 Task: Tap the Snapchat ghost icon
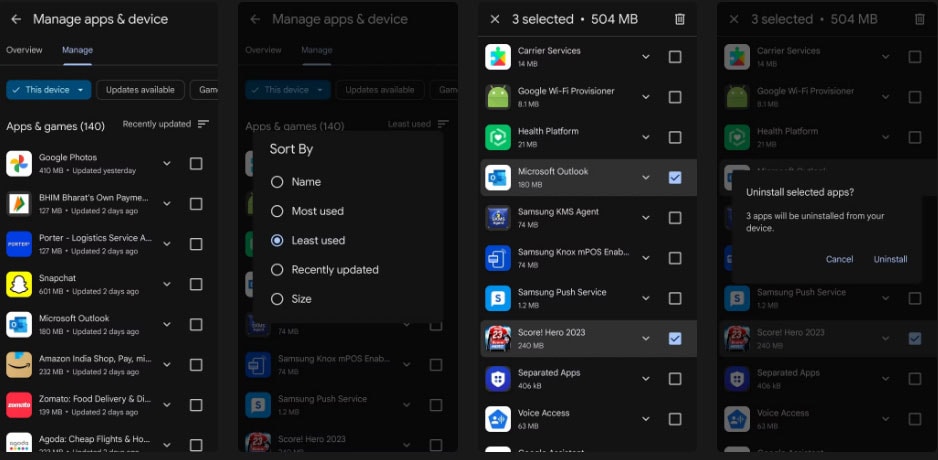[x=19, y=284]
